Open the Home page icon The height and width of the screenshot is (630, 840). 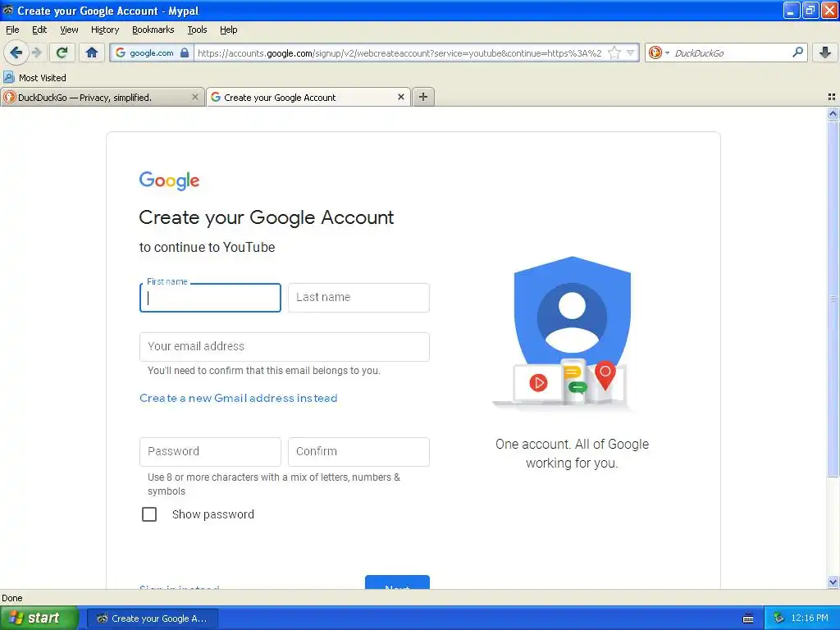click(x=92, y=52)
